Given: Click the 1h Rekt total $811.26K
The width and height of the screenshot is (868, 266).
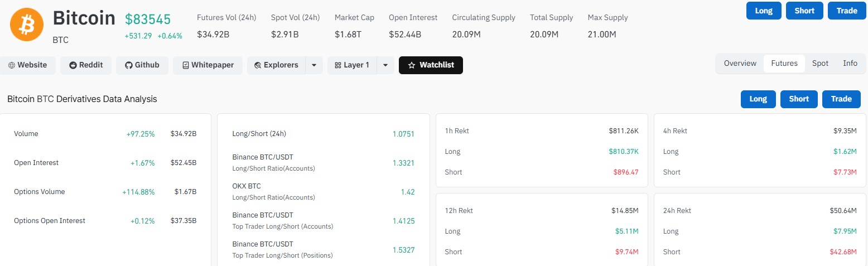Looking at the screenshot, I should tap(624, 131).
